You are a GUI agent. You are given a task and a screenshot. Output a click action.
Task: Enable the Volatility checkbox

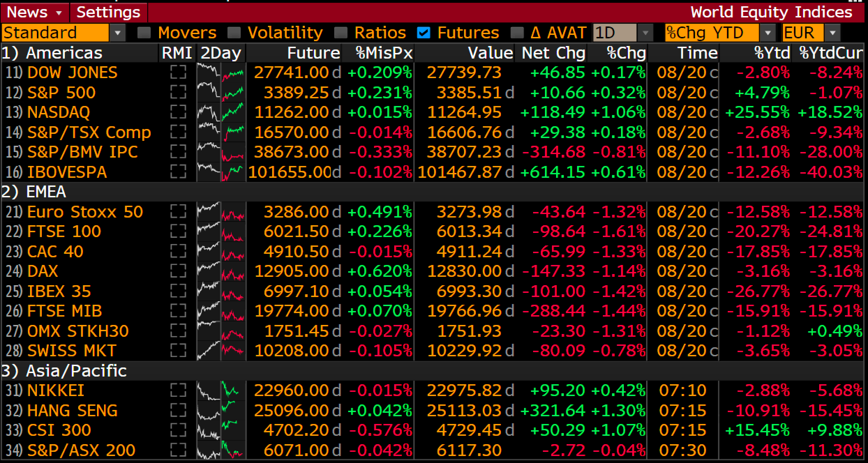pos(234,33)
